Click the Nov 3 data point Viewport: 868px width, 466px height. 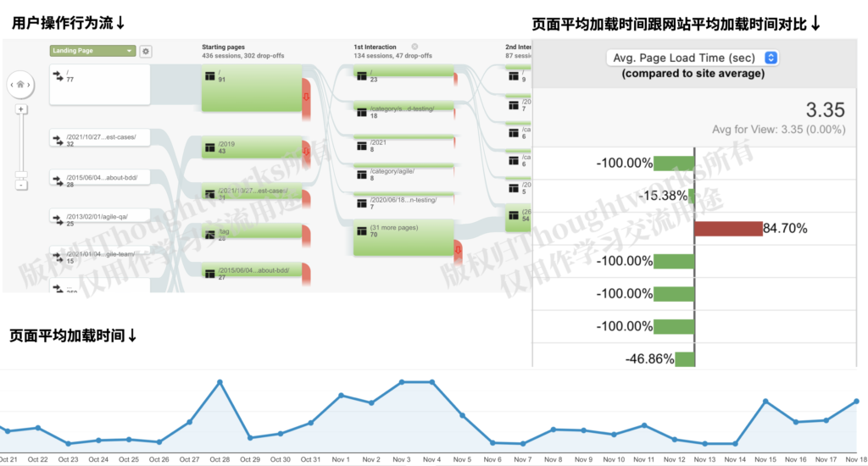[x=402, y=382]
